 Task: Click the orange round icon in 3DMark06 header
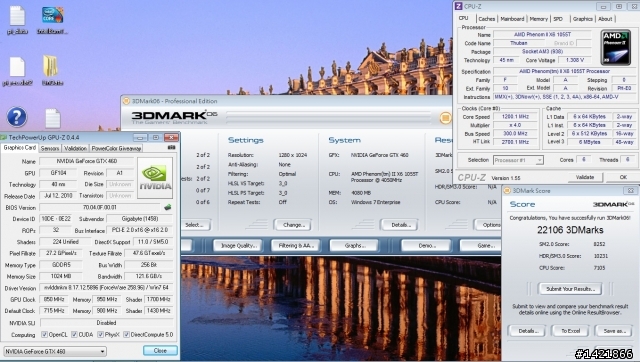[445, 118]
